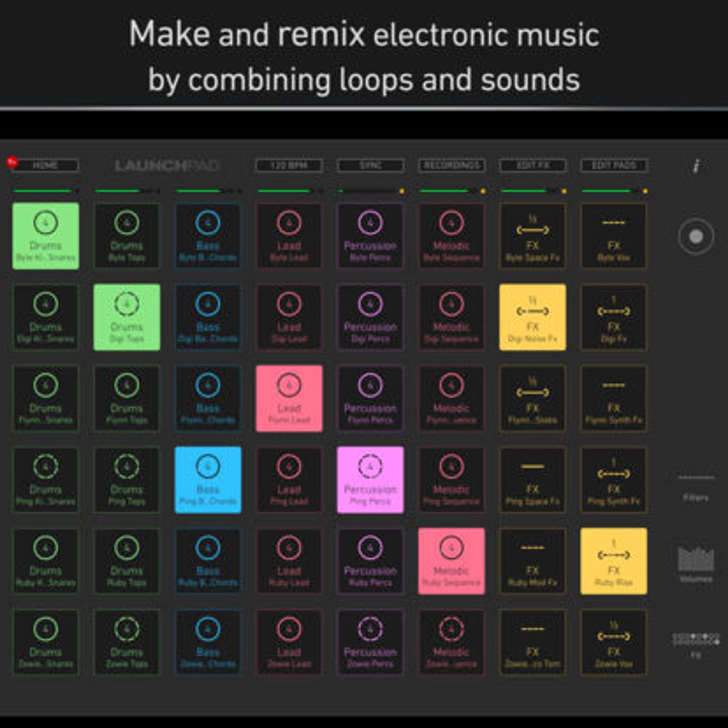Viewport: 728px width, 728px height.
Task: Trigger the Zowie Tom FX pad
Action: pyautogui.click(x=532, y=642)
